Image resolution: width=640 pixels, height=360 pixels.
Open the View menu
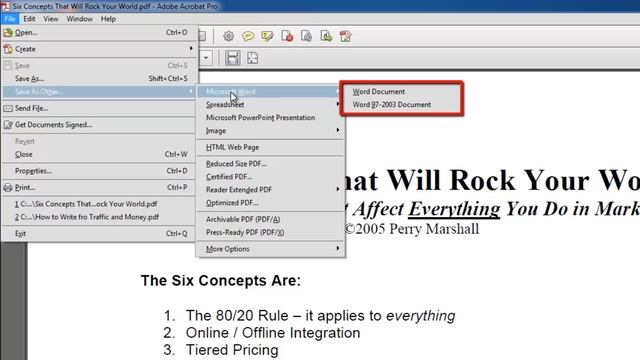pyautogui.click(x=51, y=19)
